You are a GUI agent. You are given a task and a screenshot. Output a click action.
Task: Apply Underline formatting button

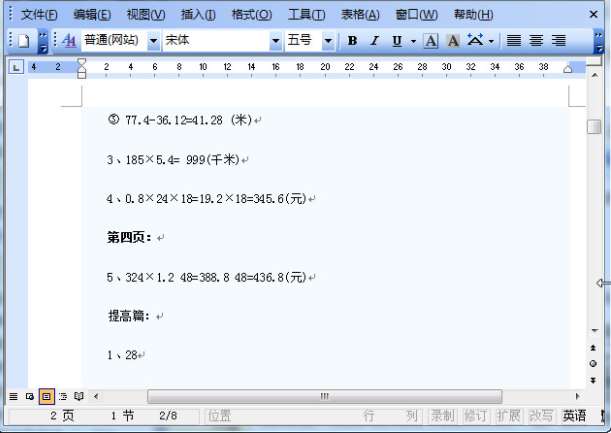click(397, 41)
